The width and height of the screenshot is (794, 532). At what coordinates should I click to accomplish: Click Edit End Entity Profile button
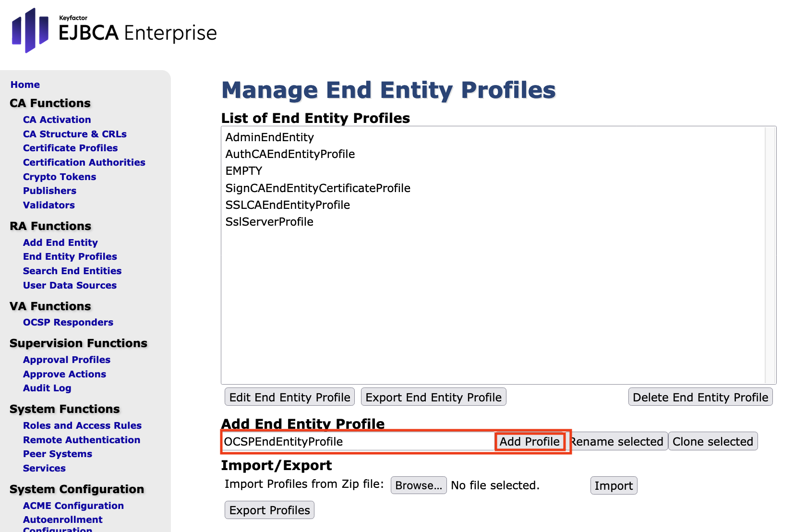pos(289,397)
